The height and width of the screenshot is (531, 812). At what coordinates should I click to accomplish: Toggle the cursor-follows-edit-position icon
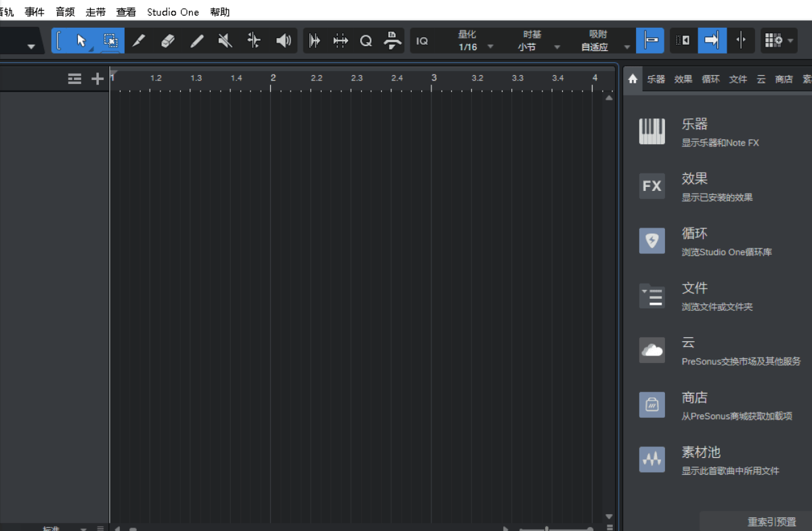point(741,41)
